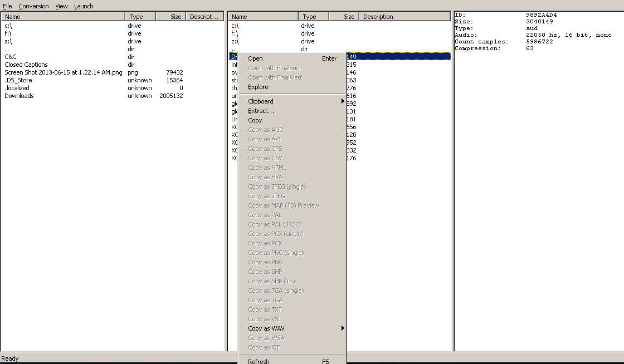Image resolution: width=624 pixels, height=364 pixels.
Task: Sort right pane by Name column
Action: pos(263,17)
